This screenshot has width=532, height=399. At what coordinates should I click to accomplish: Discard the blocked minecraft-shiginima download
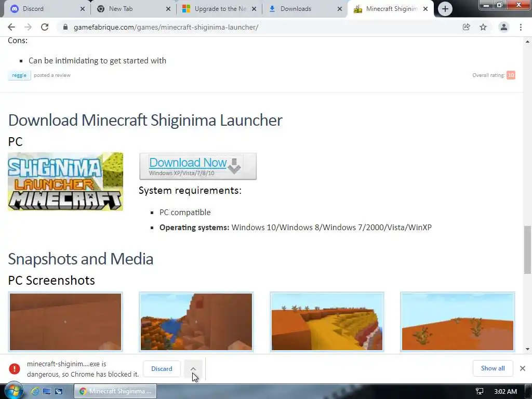(x=162, y=369)
